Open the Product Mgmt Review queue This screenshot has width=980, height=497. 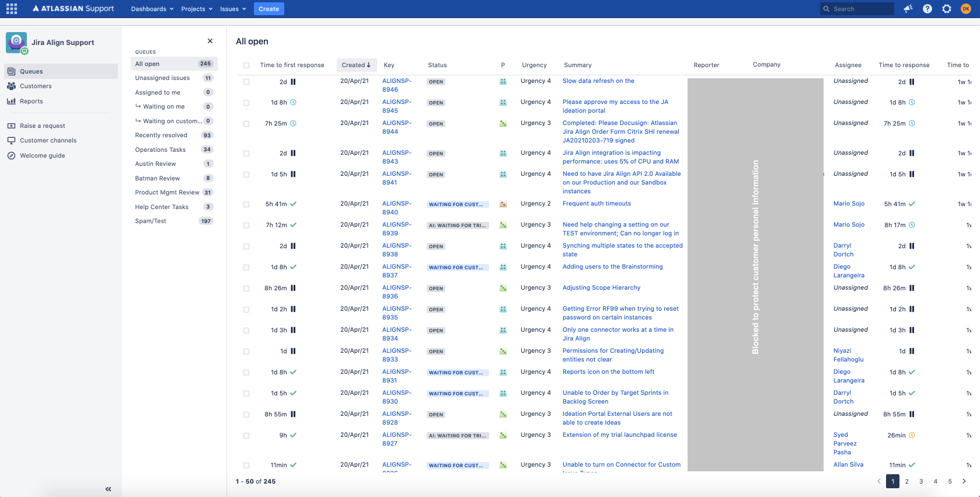[174, 192]
